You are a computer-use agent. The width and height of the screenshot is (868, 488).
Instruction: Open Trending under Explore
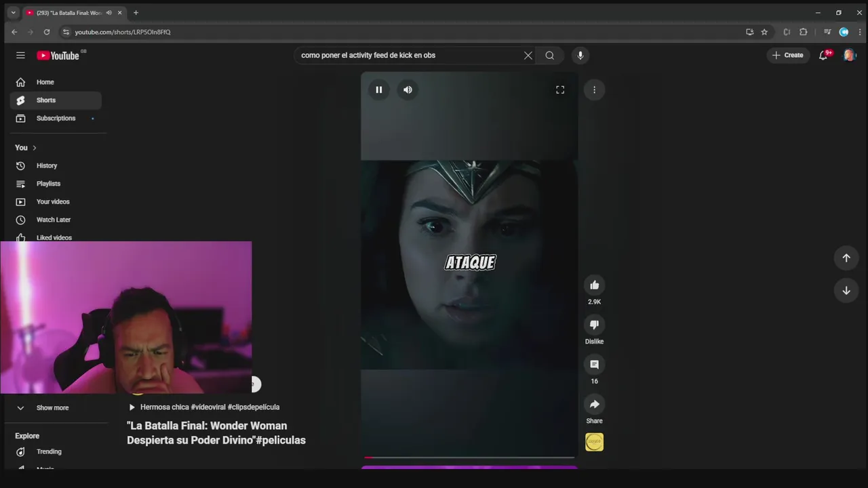56,451
